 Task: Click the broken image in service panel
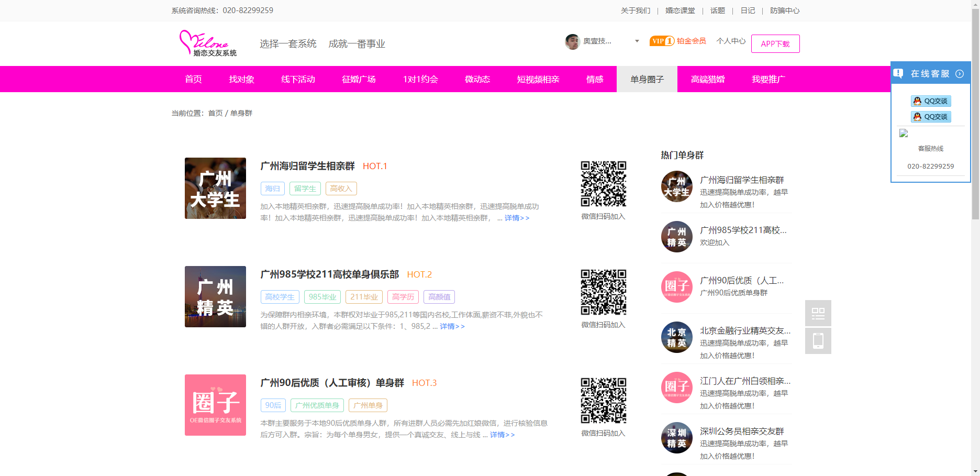click(904, 133)
